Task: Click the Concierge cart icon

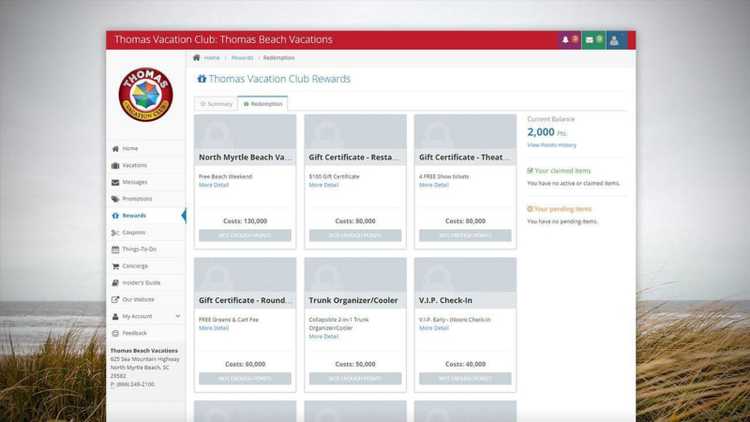Action: [116, 266]
